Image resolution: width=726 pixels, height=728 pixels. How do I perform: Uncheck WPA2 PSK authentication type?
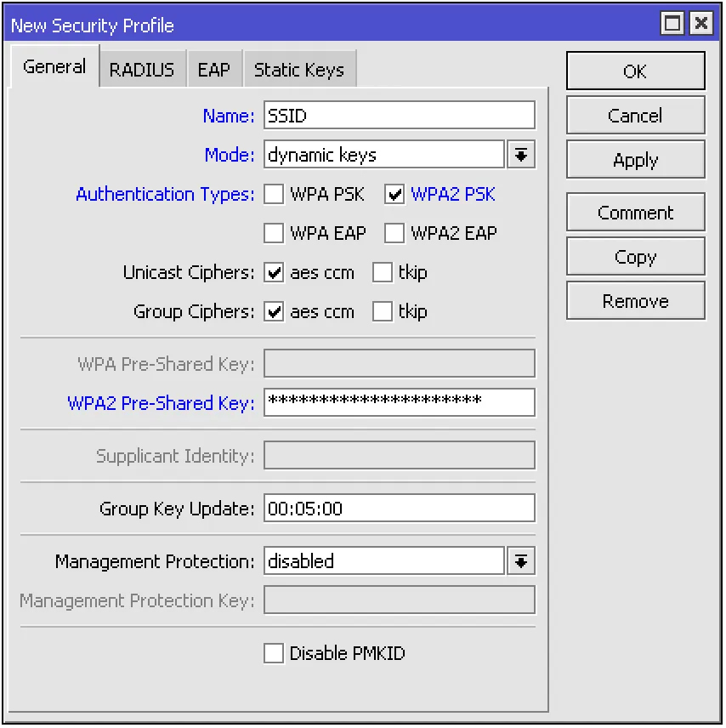[x=394, y=195]
